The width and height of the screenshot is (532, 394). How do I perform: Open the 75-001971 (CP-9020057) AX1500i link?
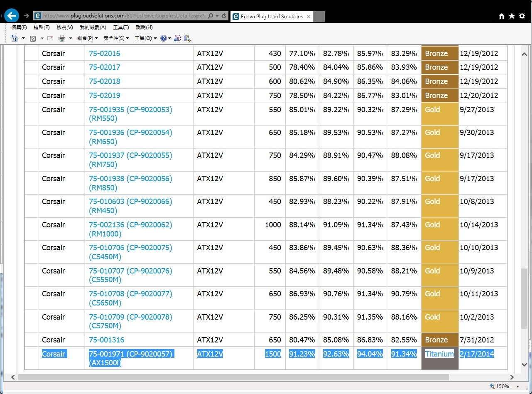(x=131, y=358)
